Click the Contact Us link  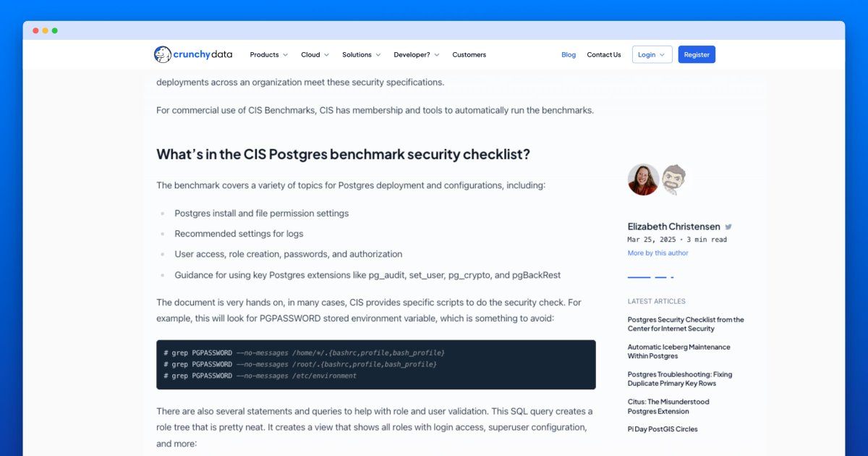point(603,54)
